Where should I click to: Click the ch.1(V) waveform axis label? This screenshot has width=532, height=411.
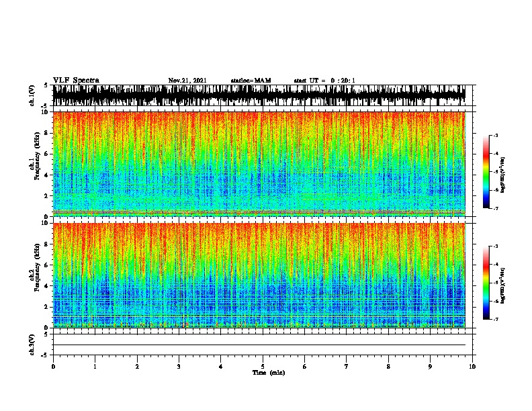pos(32,95)
